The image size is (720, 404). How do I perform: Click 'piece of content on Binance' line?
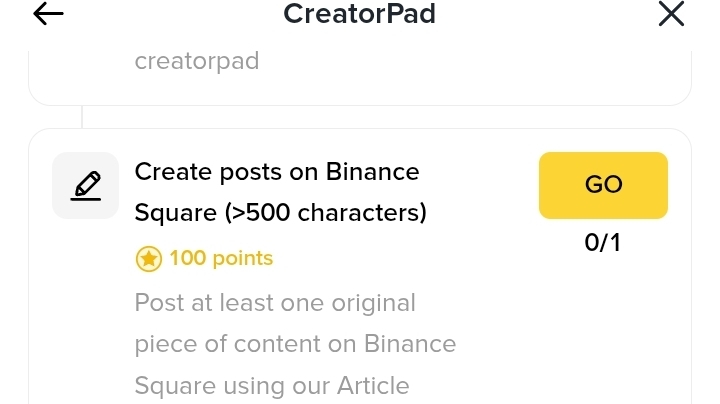pos(295,344)
